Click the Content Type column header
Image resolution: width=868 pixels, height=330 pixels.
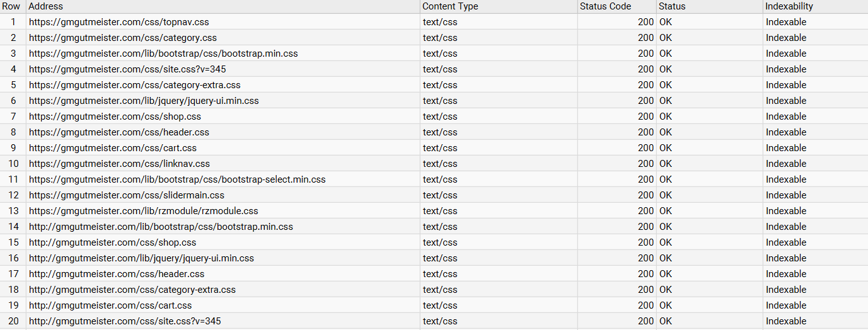point(450,6)
